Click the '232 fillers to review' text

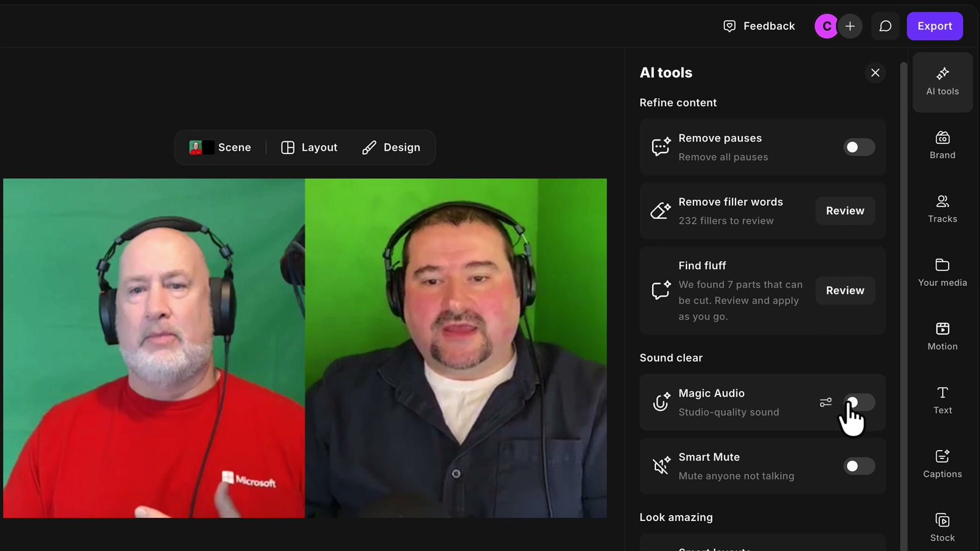(x=726, y=221)
